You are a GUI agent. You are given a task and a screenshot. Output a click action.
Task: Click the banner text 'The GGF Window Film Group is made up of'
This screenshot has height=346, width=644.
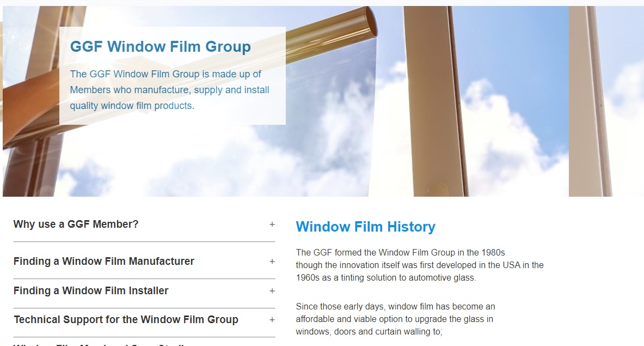pyautogui.click(x=165, y=74)
